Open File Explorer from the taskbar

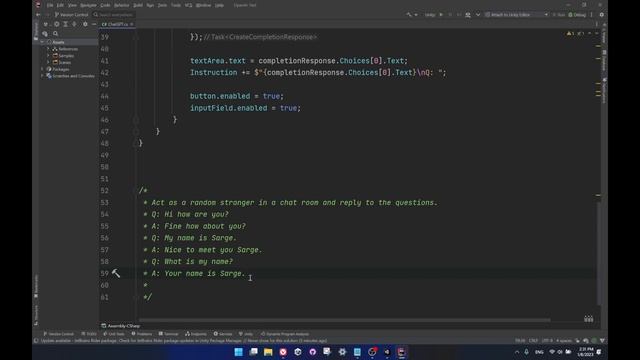(268, 352)
